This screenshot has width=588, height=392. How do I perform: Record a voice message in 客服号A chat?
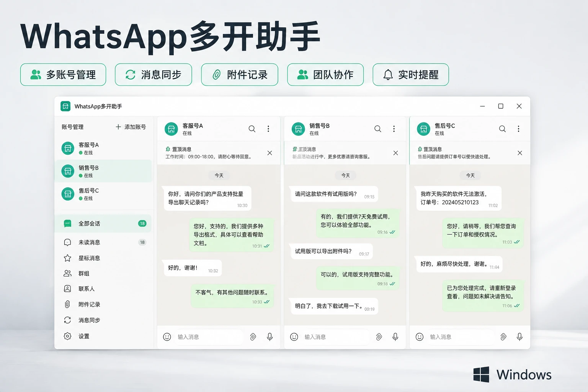(x=270, y=337)
